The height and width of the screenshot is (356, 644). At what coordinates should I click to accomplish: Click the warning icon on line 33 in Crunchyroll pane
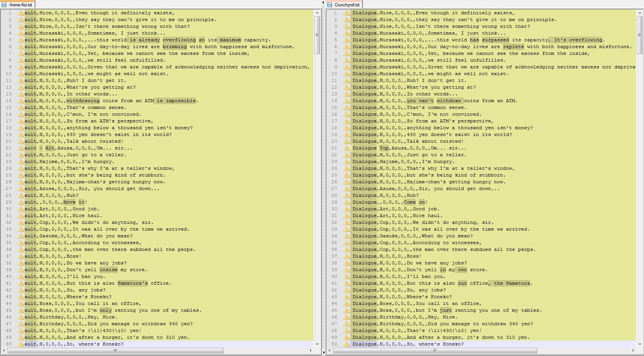tap(347, 229)
